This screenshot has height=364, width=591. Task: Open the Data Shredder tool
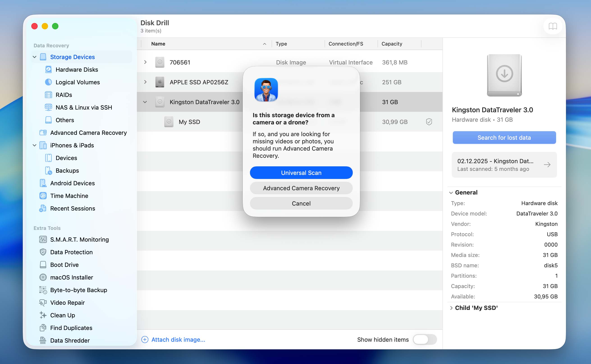click(70, 340)
